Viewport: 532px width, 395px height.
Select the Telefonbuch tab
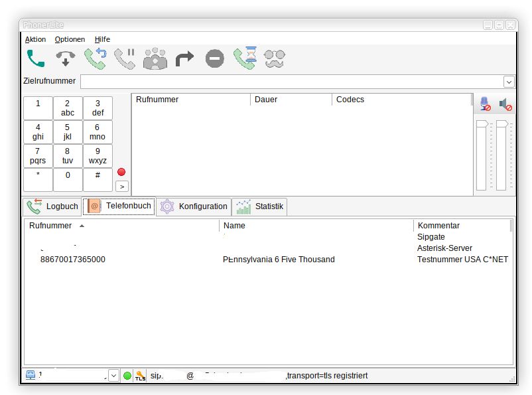point(119,206)
